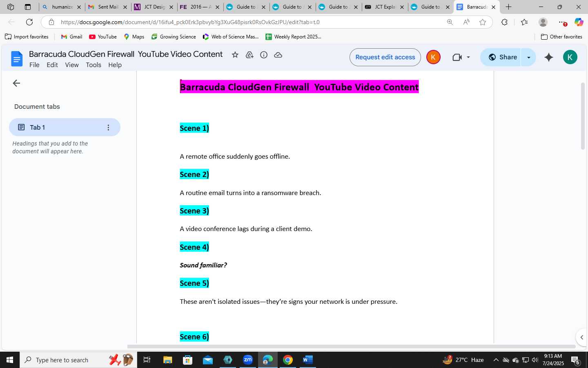Click the browser address bar URL
588x368 pixels.
(190, 22)
